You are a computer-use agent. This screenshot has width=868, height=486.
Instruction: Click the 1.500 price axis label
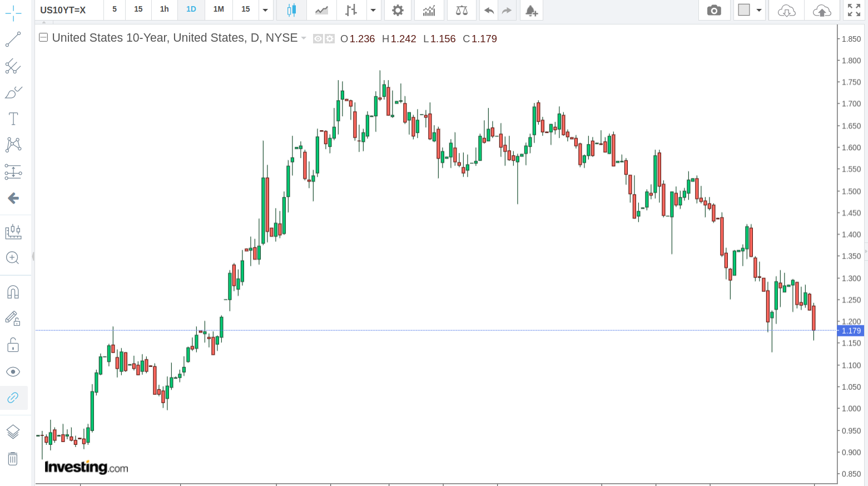pyautogui.click(x=851, y=191)
